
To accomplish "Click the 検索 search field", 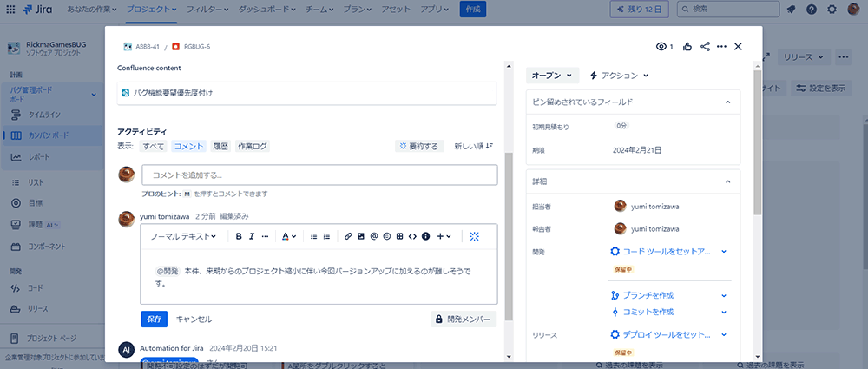I will pos(728,10).
